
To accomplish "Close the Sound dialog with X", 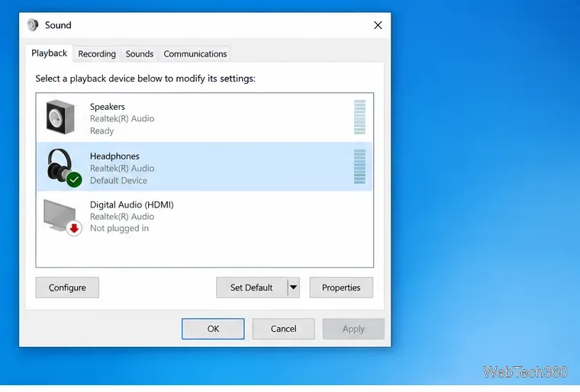I will coord(378,25).
